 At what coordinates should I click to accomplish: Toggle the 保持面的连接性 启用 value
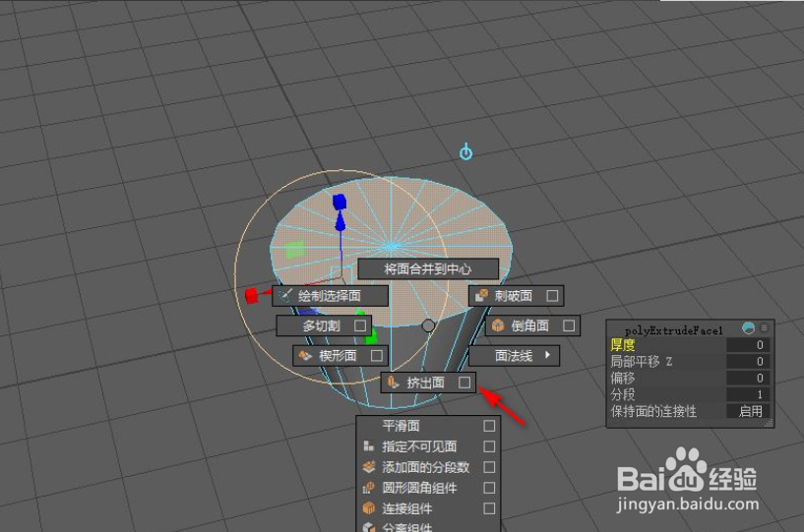[748, 411]
